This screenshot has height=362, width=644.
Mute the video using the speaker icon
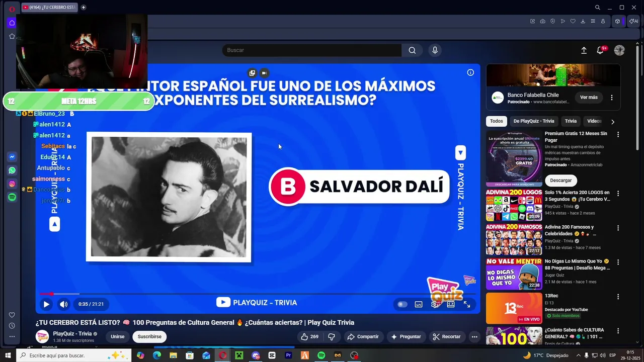pyautogui.click(x=63, y=304)
